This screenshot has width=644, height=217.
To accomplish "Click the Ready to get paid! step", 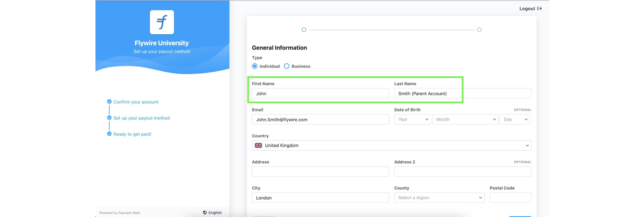I will pos(132,134).
